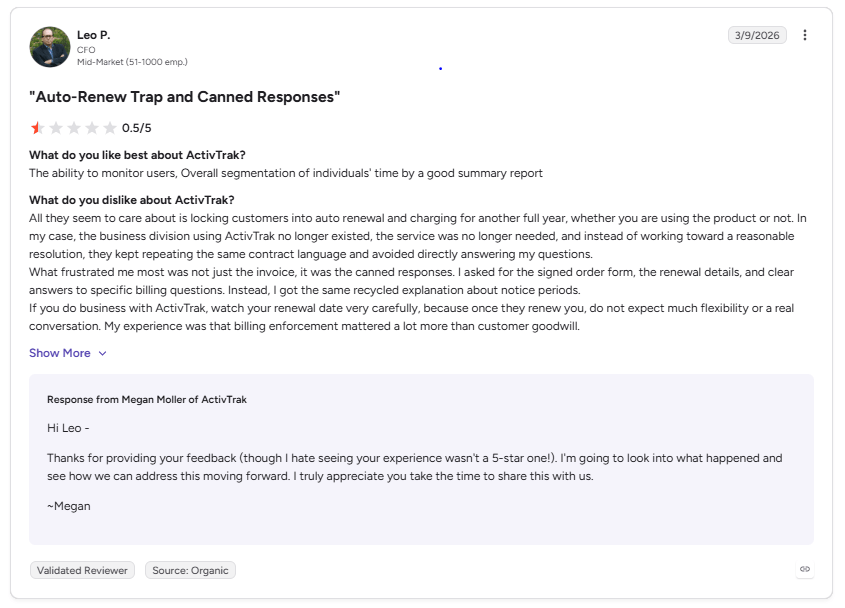Open the reviewer name Leo P.

(x=94, y=35)
